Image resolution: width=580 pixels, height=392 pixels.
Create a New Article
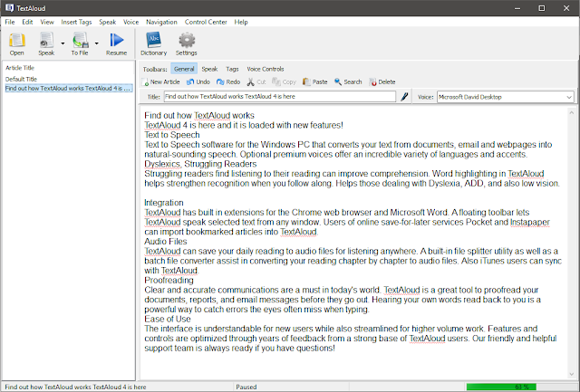(161, 81)
